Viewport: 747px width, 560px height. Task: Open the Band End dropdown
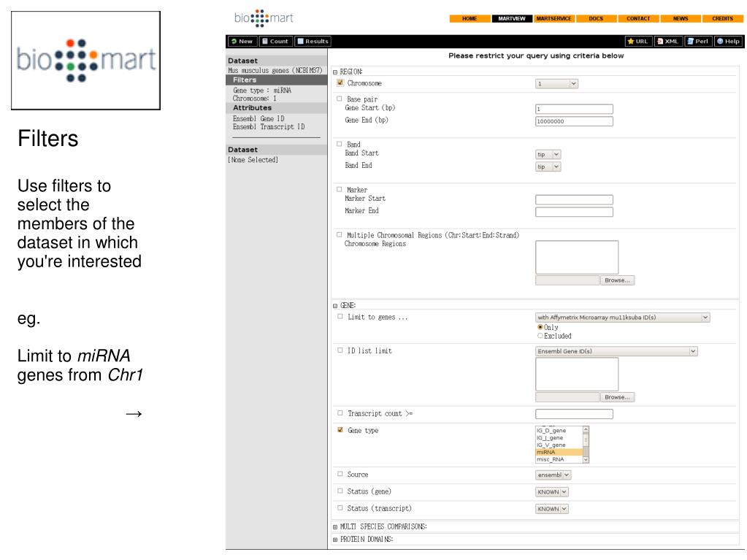(548, 166)
